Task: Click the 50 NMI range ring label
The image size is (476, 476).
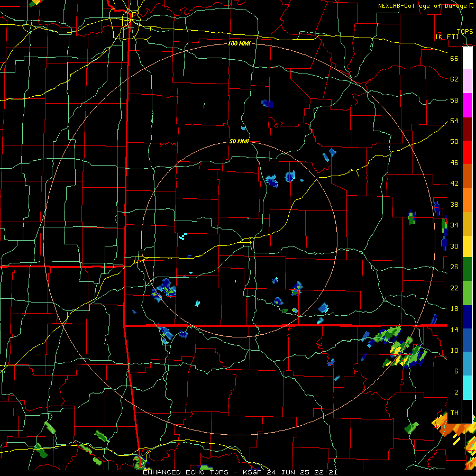Action: pyautogui.click(x=239, y=141)
